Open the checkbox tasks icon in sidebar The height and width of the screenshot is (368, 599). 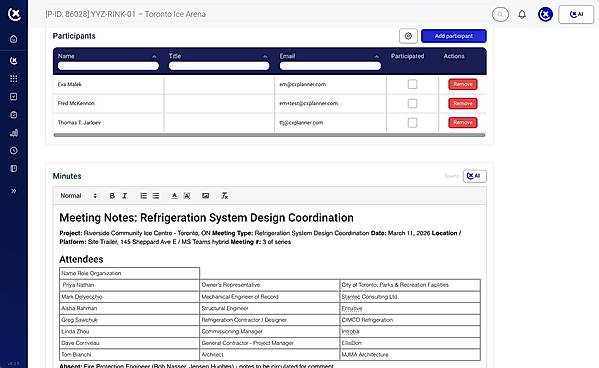click(14, 97)
